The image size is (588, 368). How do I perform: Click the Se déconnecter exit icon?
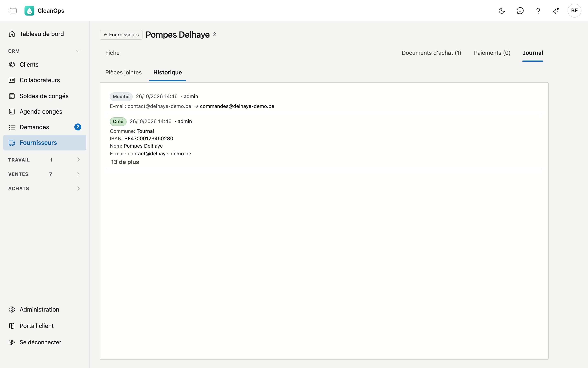click(x=12, y=342)
